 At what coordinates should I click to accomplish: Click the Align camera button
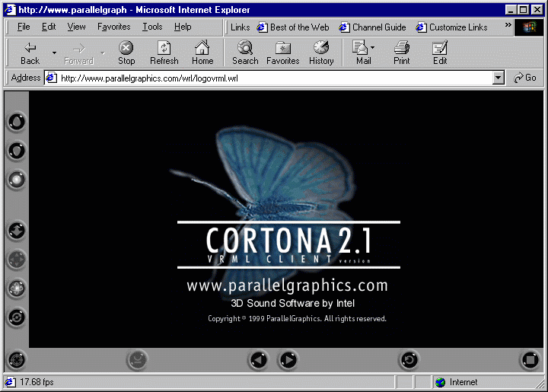[137, 360]
